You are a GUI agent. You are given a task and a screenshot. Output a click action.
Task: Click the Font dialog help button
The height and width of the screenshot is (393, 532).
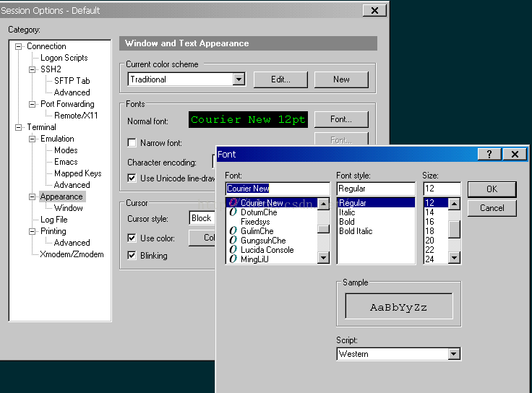[489, 155]
